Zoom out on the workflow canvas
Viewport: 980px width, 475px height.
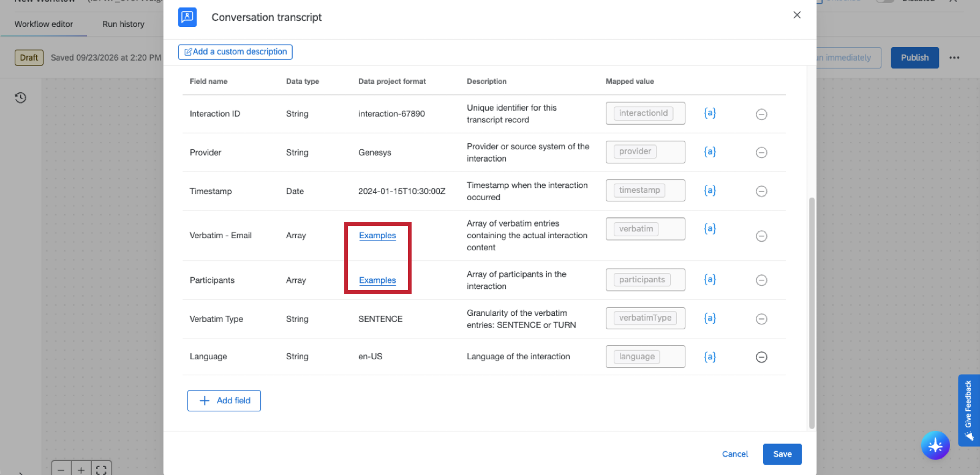point(61,469)
